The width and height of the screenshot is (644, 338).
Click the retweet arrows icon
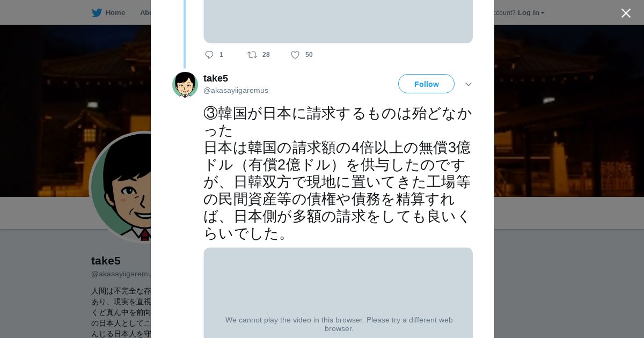(252, 55)
